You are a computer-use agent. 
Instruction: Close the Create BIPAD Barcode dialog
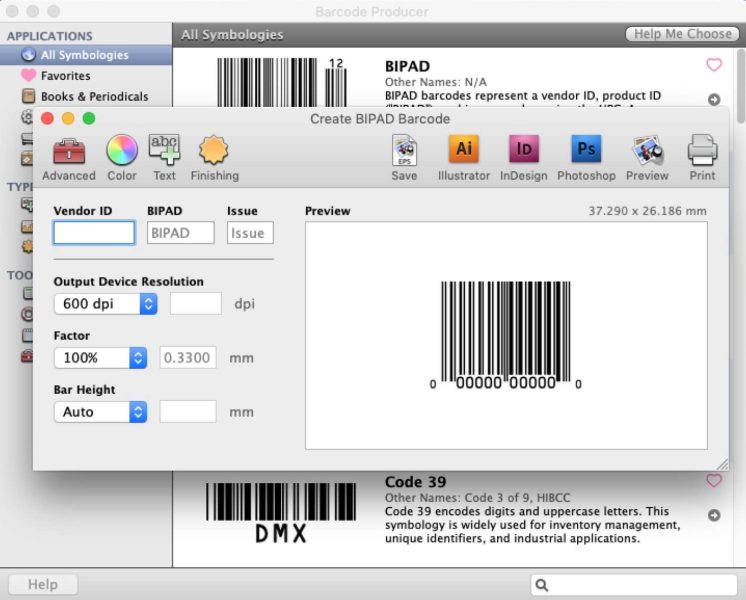[48, 118]
